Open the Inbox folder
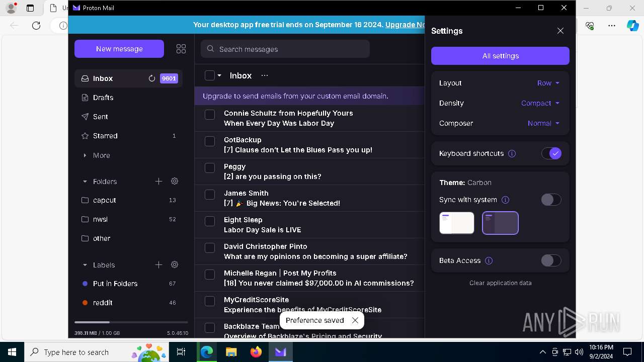Screen dimensions: 644x362 point(128,78)
